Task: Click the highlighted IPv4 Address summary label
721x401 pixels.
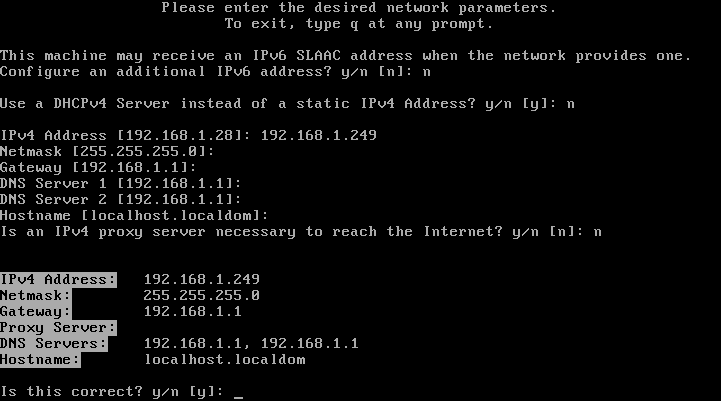Action: (x=58, y=280)
